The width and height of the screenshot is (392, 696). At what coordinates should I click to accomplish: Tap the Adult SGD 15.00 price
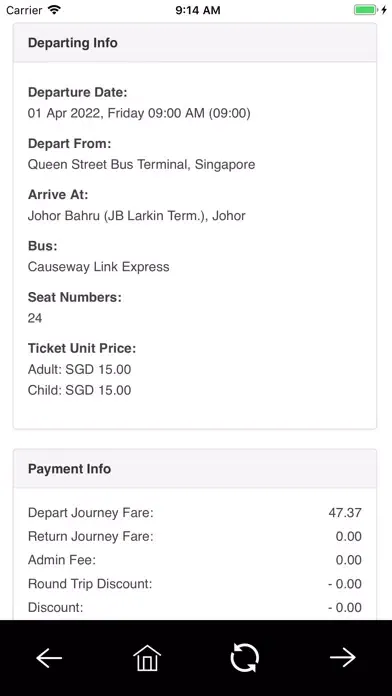pos(79,369)
